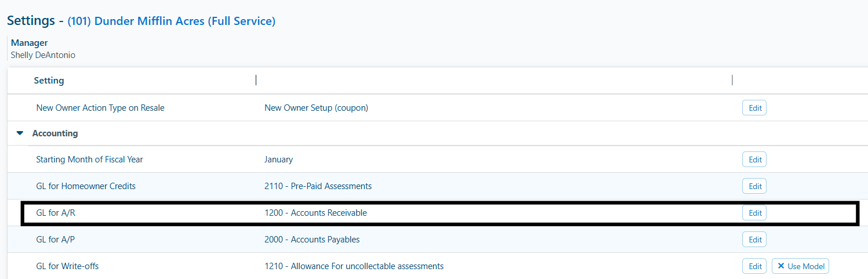Edit New Owner Action Type on Resale
Viewport: 868px width, 279px height.
[754, 108]
